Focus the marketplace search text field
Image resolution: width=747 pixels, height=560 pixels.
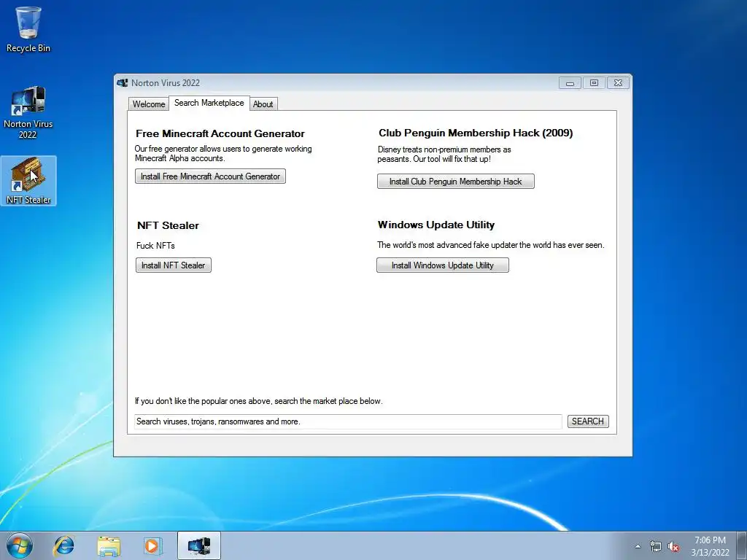(348, 421)
